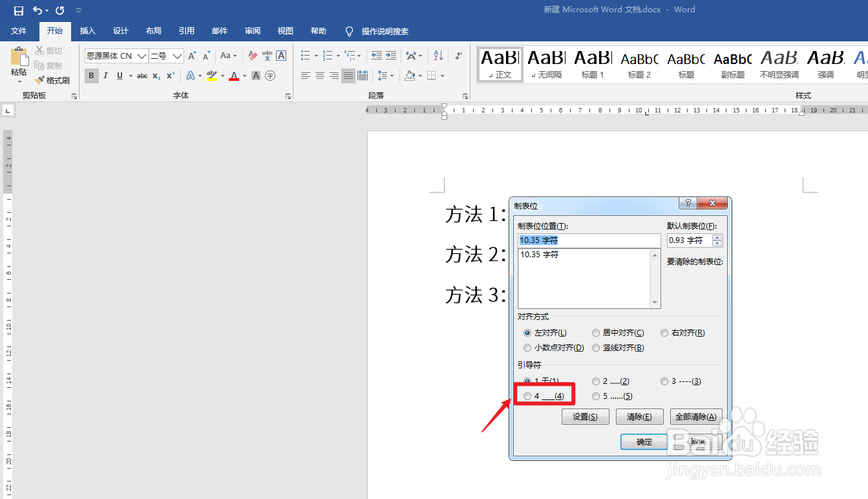
Task: Pick the yellow text highlight color
Action: pyautogui.click(x=211, y=76)
